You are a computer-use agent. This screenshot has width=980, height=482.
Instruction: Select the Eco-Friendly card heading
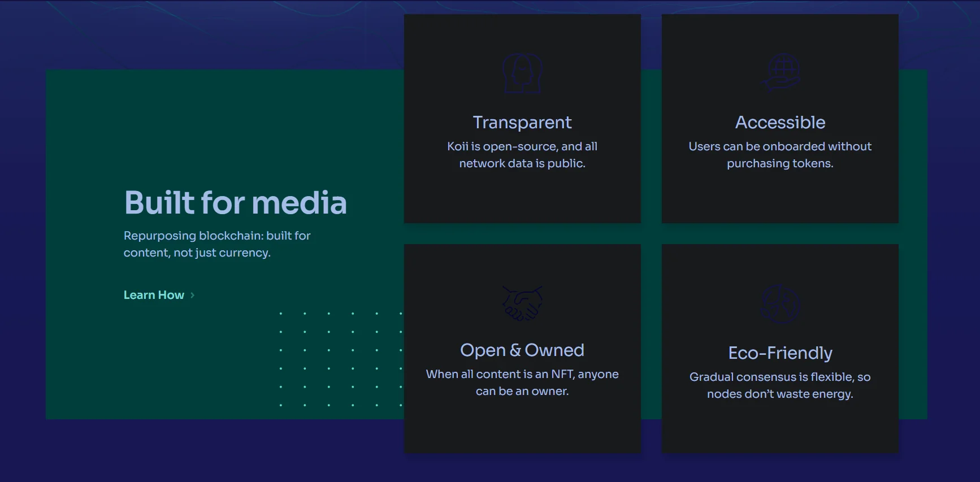click(780, 353)
